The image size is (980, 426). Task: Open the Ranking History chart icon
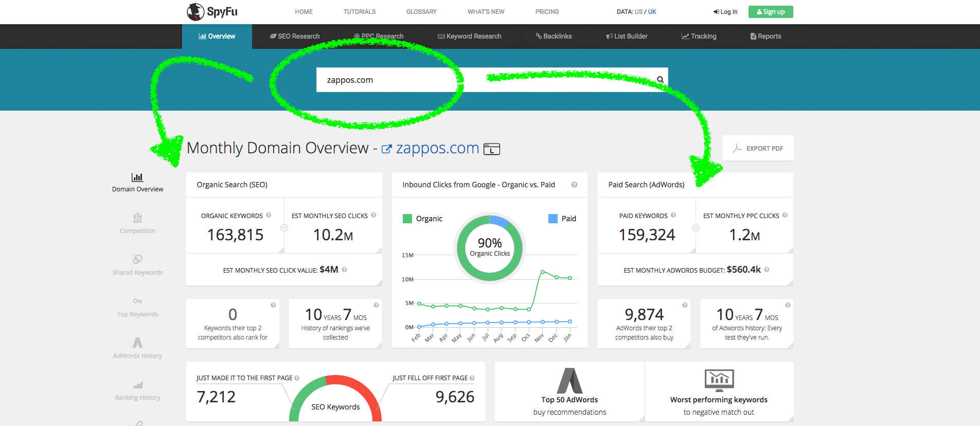[x=137, y=384]
